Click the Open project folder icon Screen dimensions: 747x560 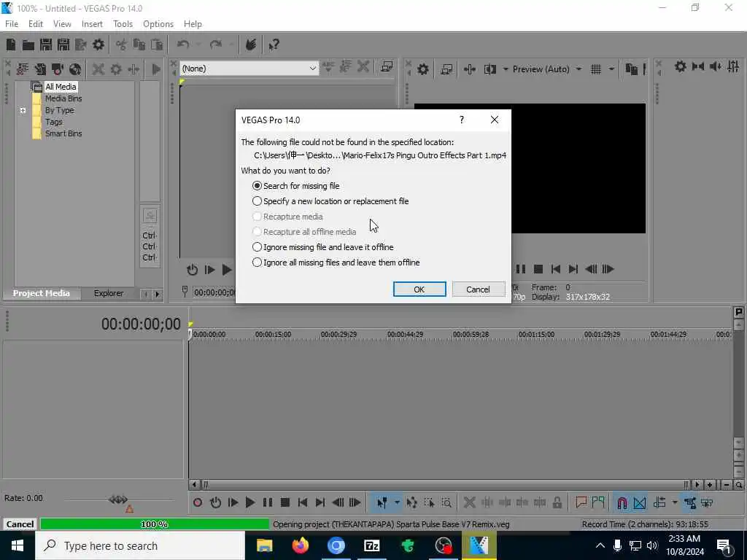point(28,44)
